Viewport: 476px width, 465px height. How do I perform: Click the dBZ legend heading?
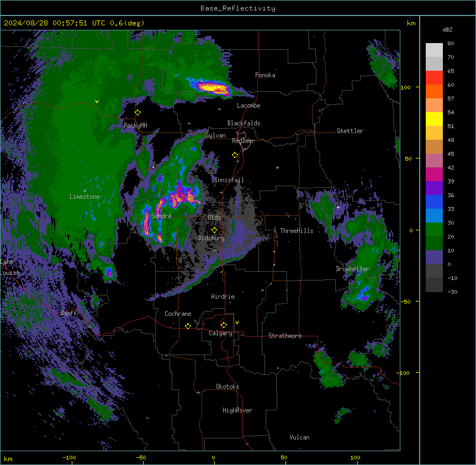447,29
